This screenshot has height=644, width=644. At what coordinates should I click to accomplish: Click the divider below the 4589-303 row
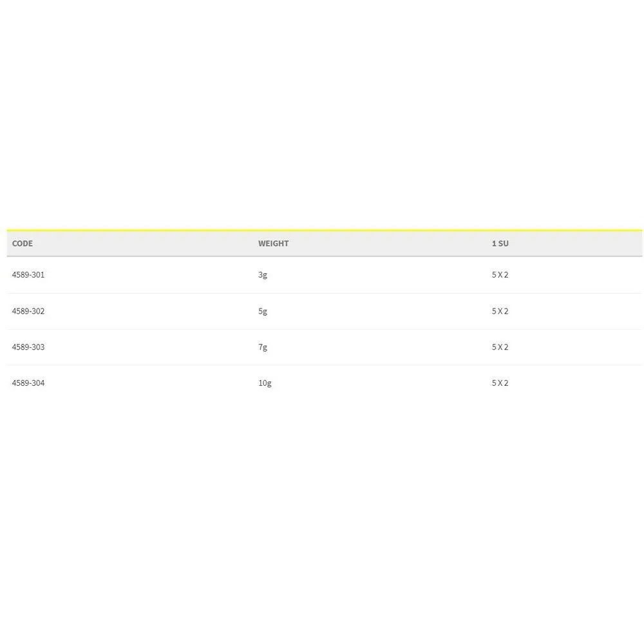point(322,365)
